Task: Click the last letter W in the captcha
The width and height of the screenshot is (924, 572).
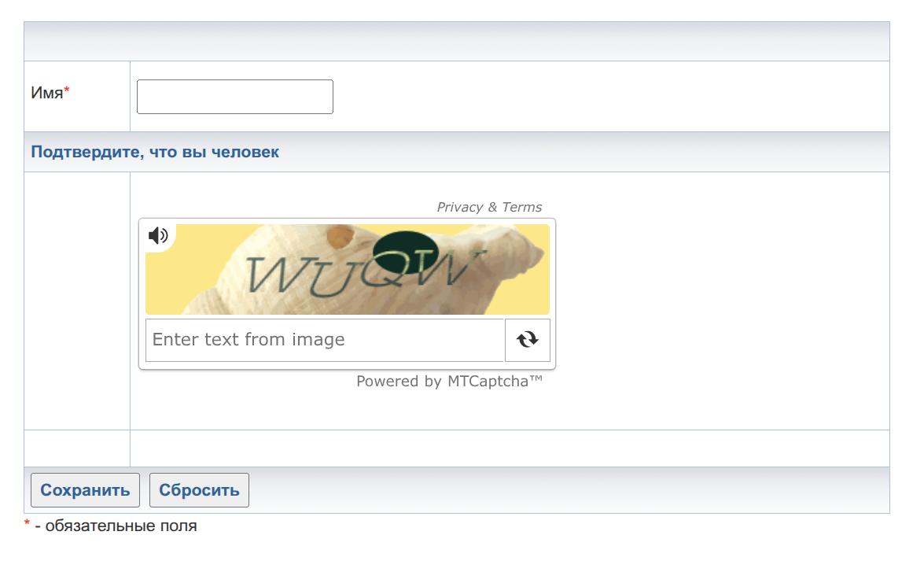Action: pos(454,270)
